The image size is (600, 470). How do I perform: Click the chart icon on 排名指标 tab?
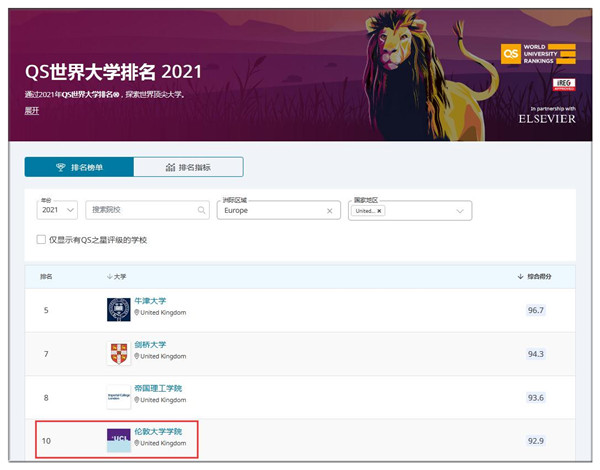tap(170, 167)
